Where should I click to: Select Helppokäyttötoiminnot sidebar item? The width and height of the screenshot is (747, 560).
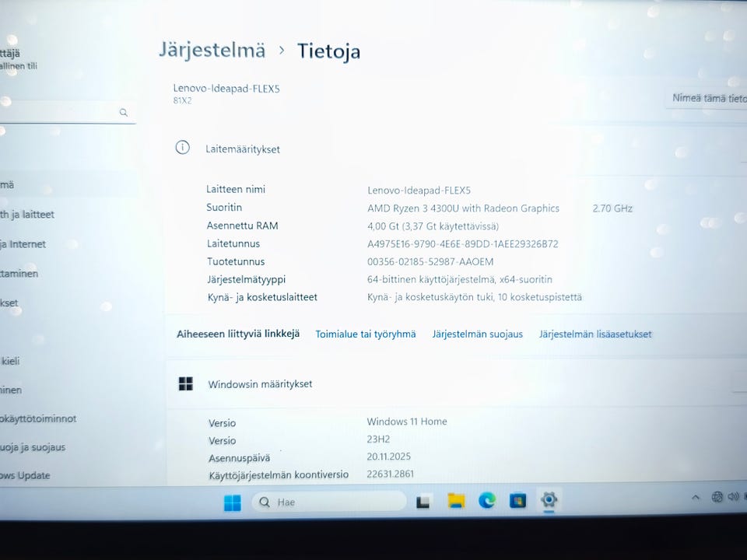[38, 418]
